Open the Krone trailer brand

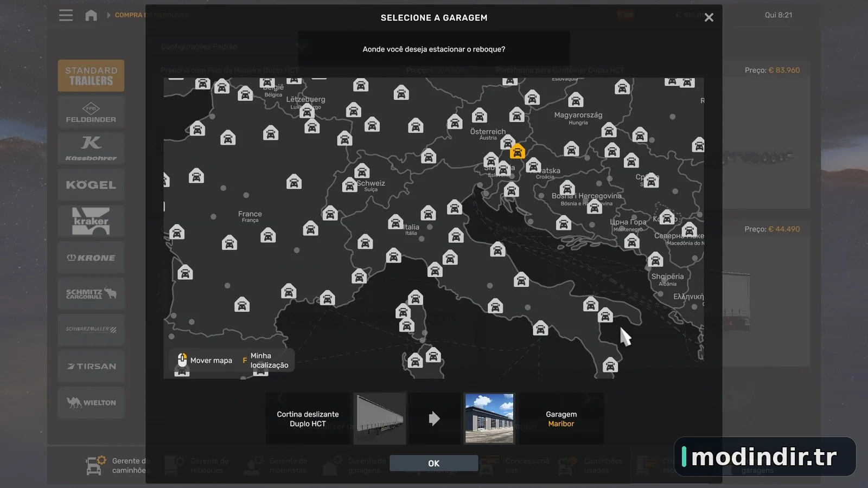(x=91, y=258)
